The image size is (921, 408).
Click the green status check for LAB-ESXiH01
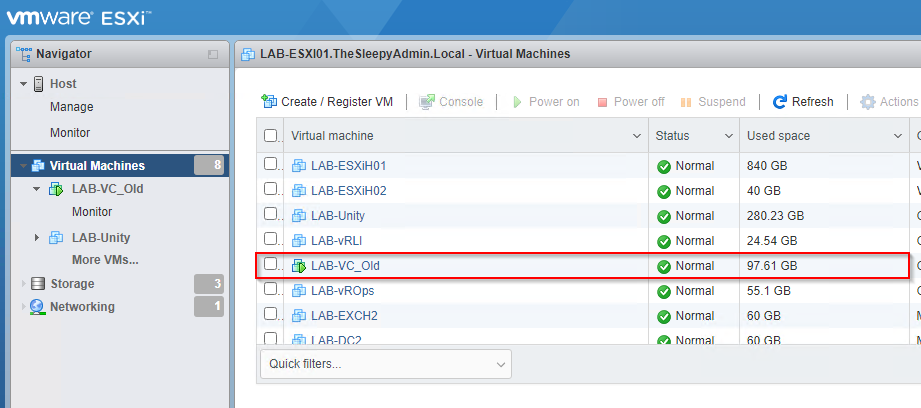664,167
